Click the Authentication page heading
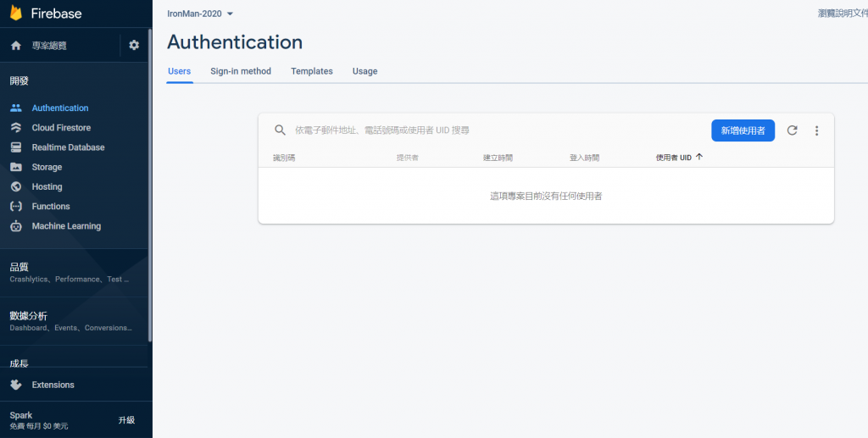 pyautogui.click(x=235, y=42)
